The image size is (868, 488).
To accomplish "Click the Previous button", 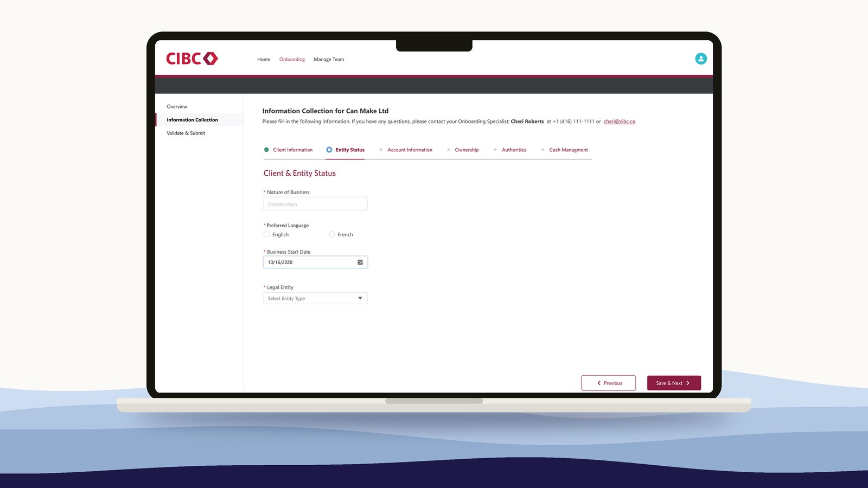I will pyautogui.click(x=608, y=383).
